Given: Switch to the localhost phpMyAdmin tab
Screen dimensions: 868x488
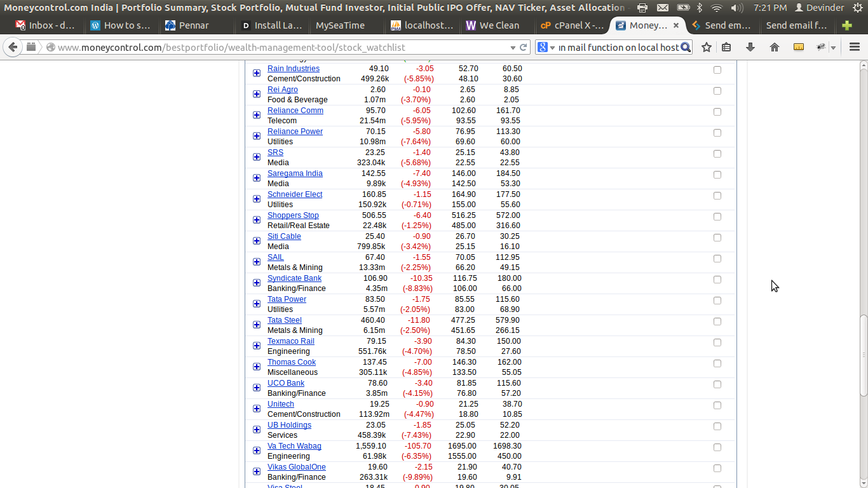Looking at the screenshot, I should [422, 25].
